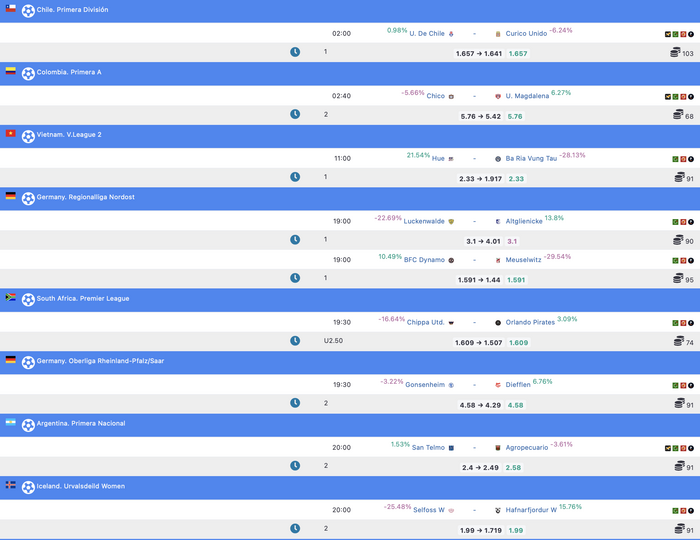700x540 pixels.
Task: Open the San Telmo team link
Action: pyautogui.click(x=428, y=448)
